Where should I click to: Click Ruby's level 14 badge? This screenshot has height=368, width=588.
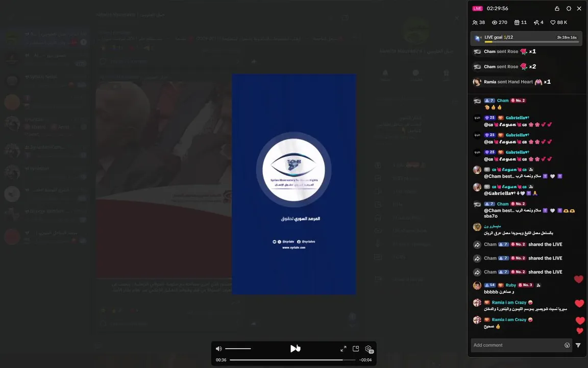point(489,285)
